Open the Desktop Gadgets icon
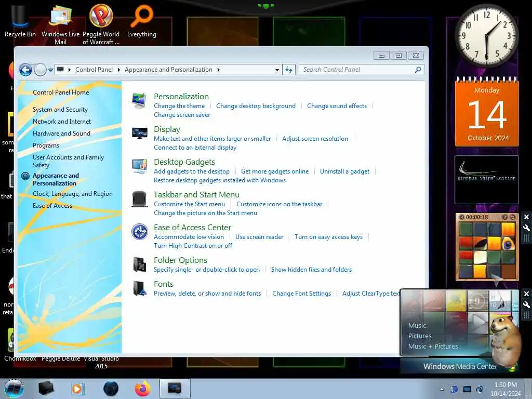This screenshot has width=532, height=399. coord(139,166)
